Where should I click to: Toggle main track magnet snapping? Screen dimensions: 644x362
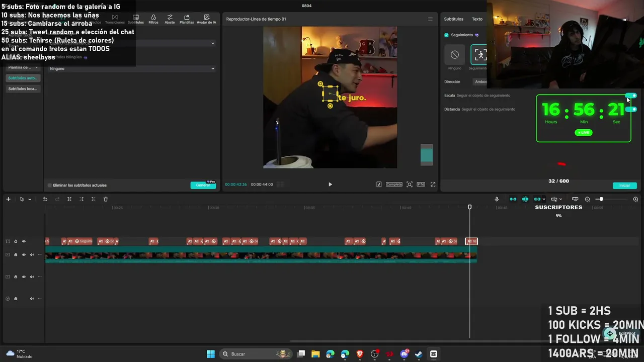[x=513, y=199]
